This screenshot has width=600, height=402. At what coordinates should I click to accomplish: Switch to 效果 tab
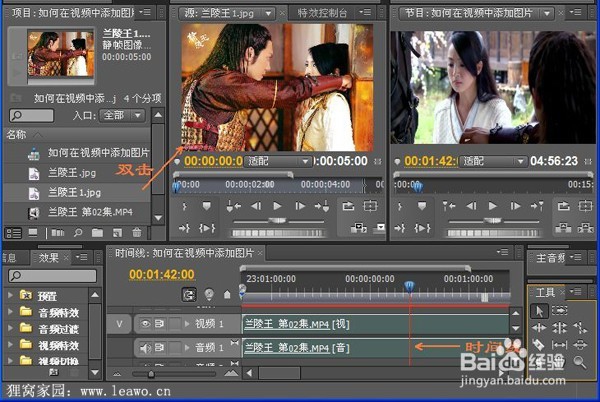[49, 258]
